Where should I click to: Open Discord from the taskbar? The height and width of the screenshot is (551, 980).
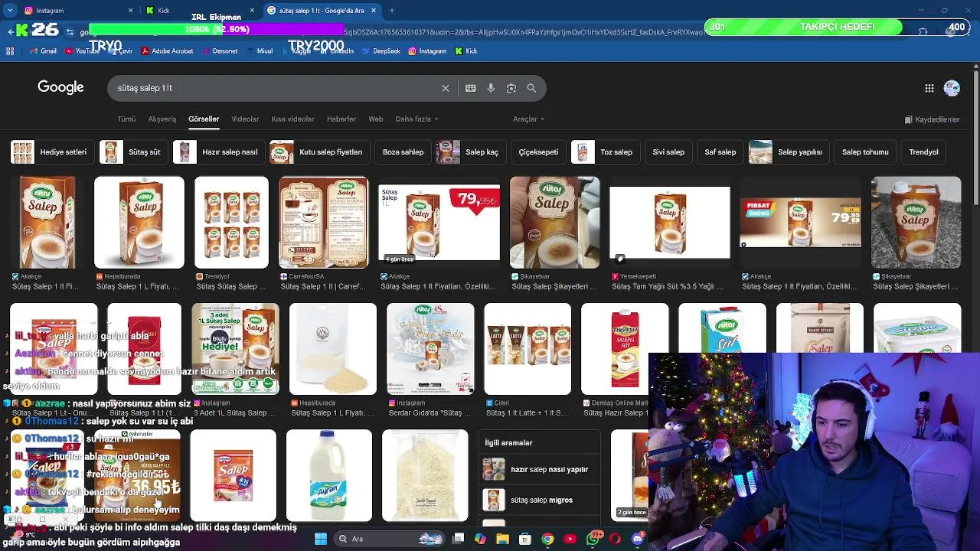coord(637,539)
